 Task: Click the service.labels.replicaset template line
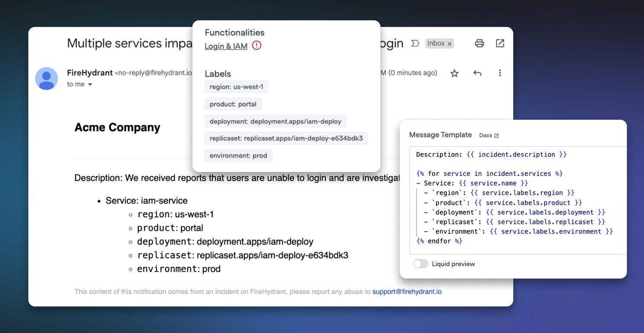coord(514,222)
